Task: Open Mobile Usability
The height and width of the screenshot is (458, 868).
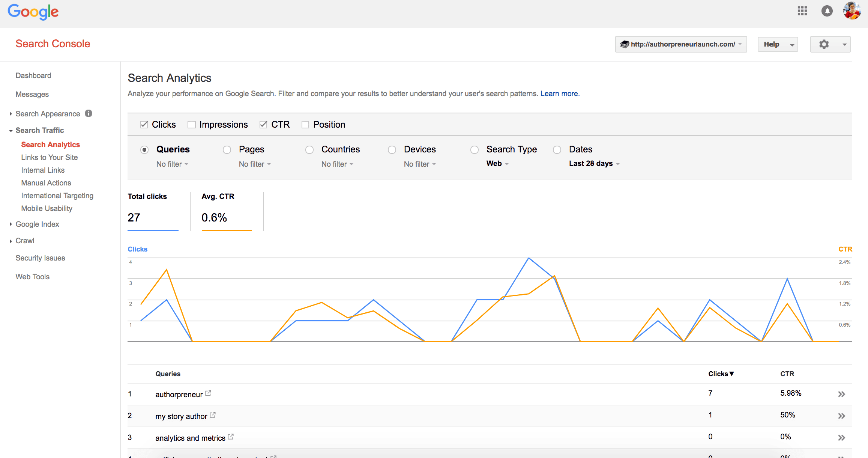Action: pos(47,208)
